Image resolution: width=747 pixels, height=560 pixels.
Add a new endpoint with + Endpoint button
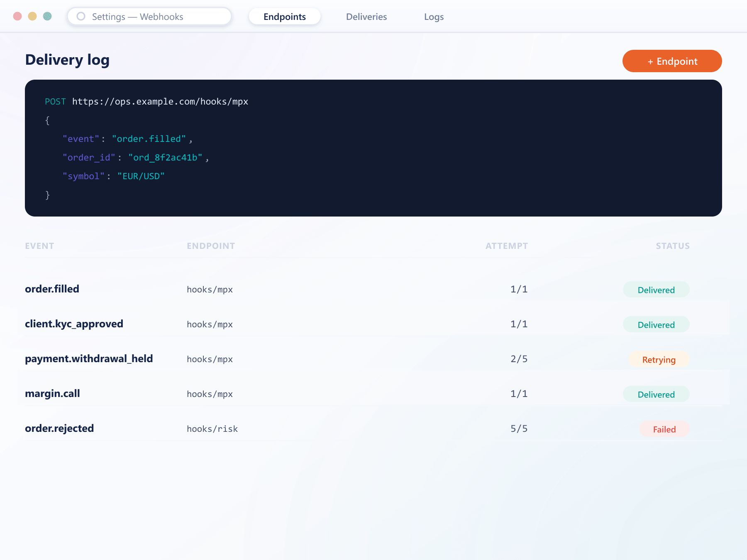pyautogui.click(x=672, y=61)
